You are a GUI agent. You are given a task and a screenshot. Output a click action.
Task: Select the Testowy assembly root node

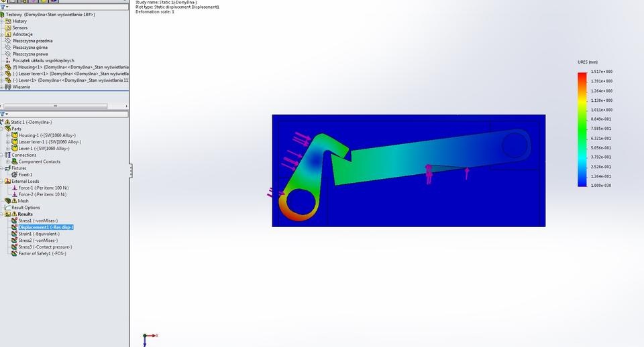[50, 14]
